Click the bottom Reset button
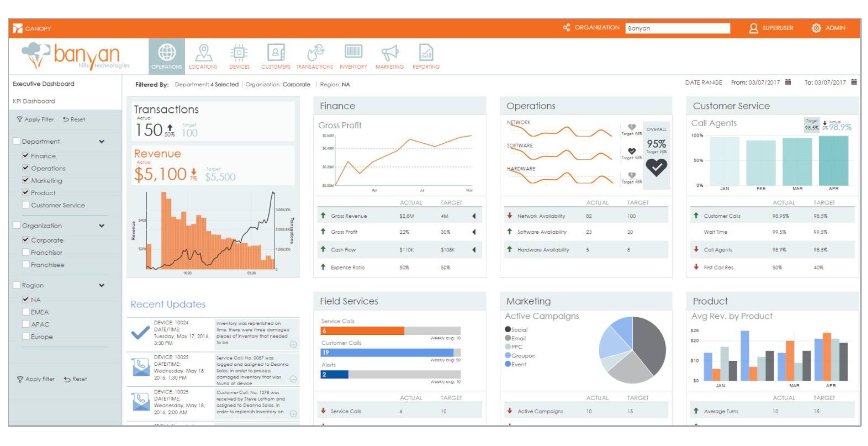The image size is (868, 446). coord(75,379)
